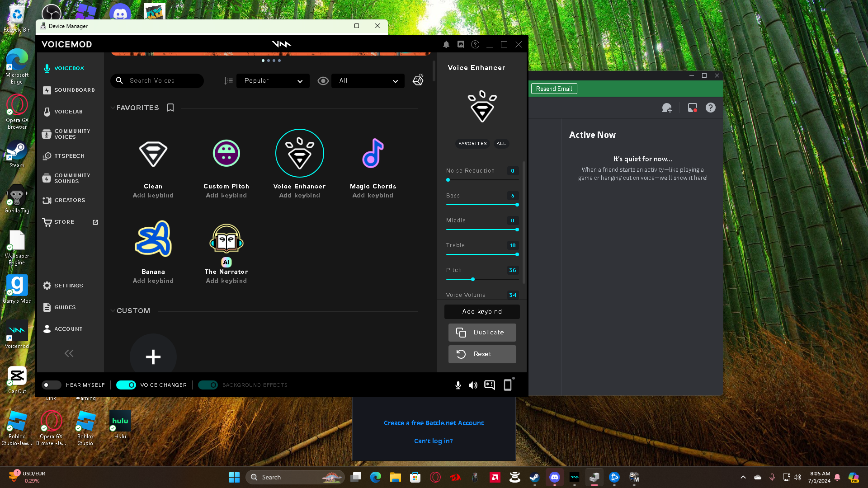Toggle the eye visibility filter icon

pos(323,81)
